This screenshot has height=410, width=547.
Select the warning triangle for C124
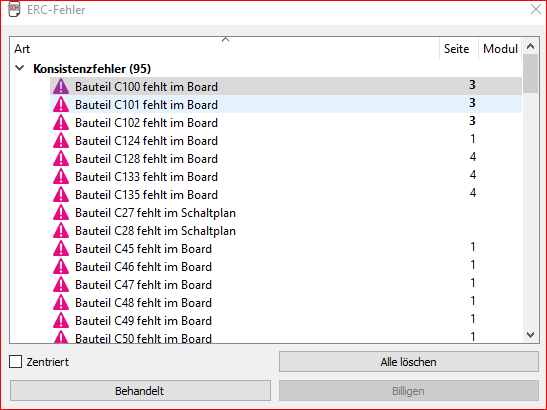tap(61, 140)
